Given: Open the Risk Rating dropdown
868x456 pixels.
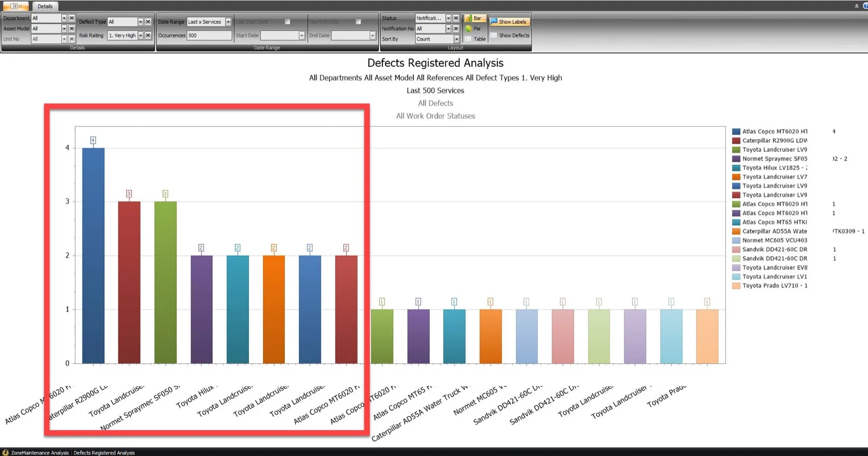Looking at the screenshot, I should point(141,35).
